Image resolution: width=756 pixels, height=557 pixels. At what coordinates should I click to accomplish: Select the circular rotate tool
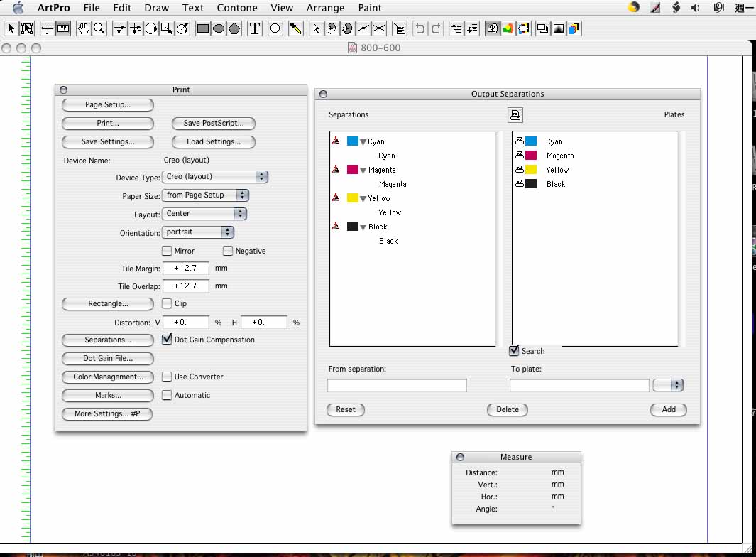(151, 28)
